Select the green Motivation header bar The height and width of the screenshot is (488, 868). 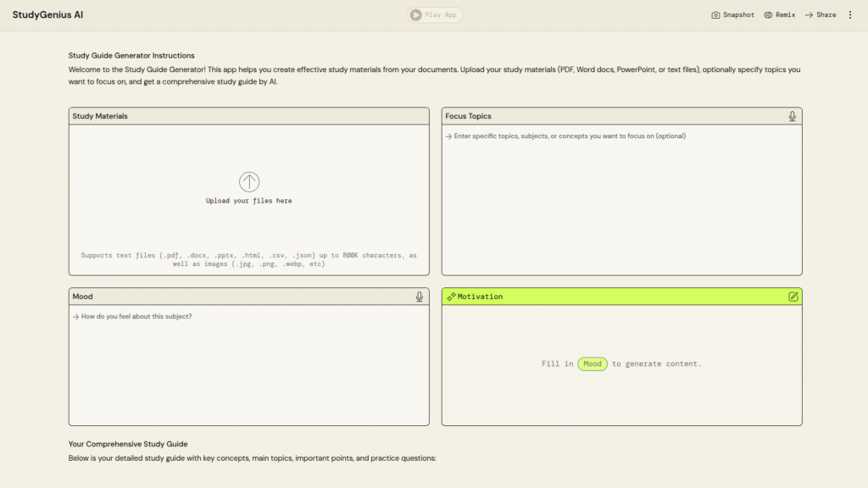621,297
